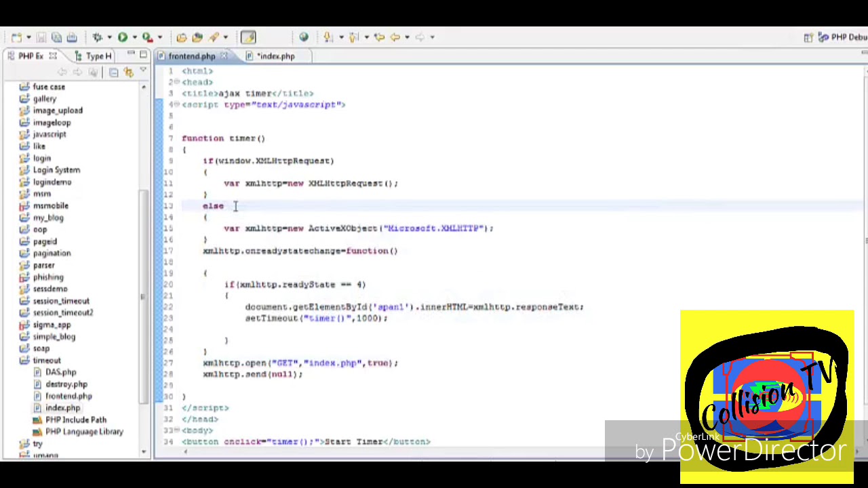Screen dimensions: 868x488
Task: Close the frontend.php editor tab
Action: [x=223, y=56]
